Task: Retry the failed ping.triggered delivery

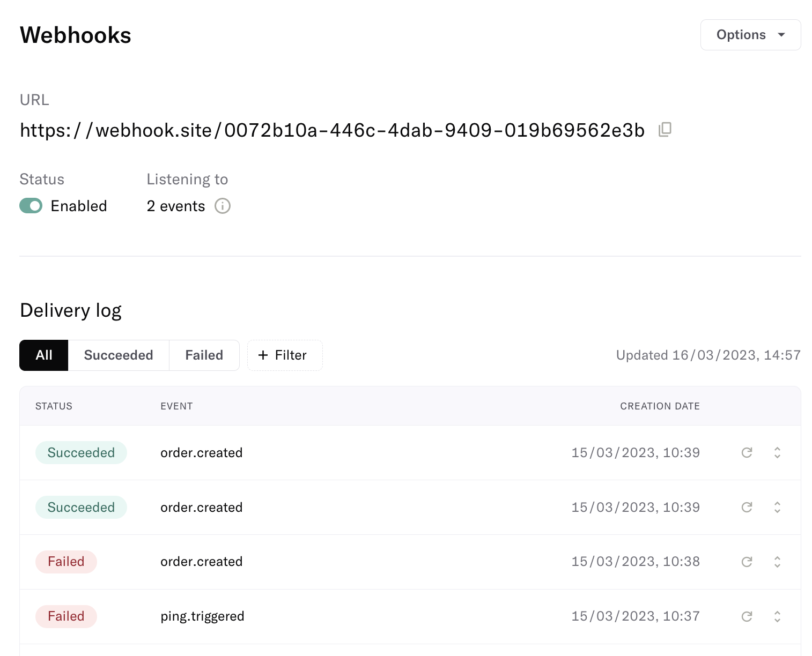Action: coord(747,616)
